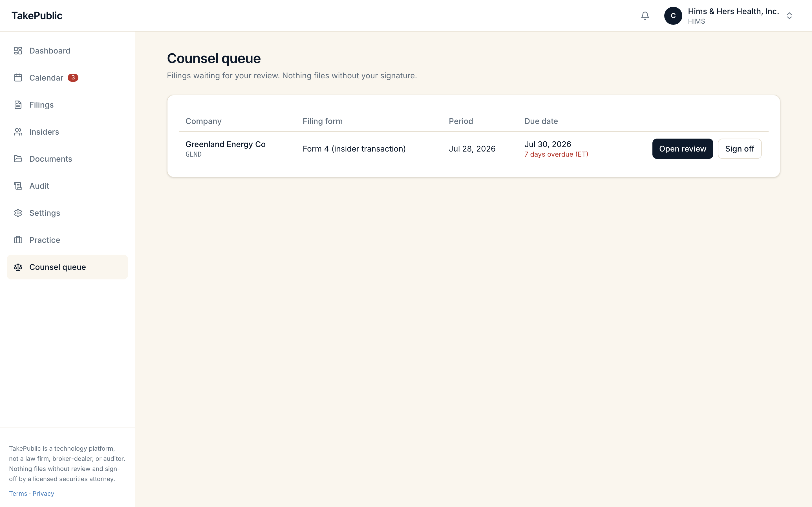Image resolution: width=812 pixels, height=507 pixels.
Task: Click the Dashboard grid icon
Action: pos(18,51)
